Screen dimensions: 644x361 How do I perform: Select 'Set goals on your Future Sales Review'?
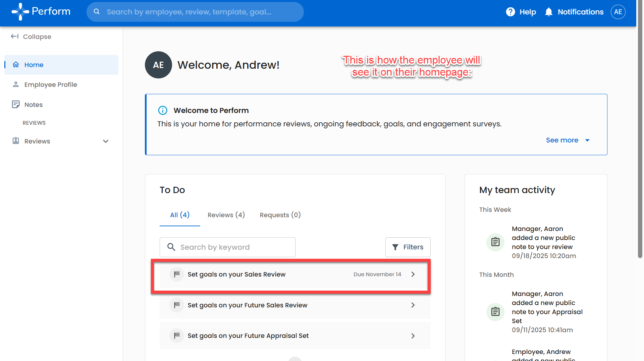coord(248,305)
